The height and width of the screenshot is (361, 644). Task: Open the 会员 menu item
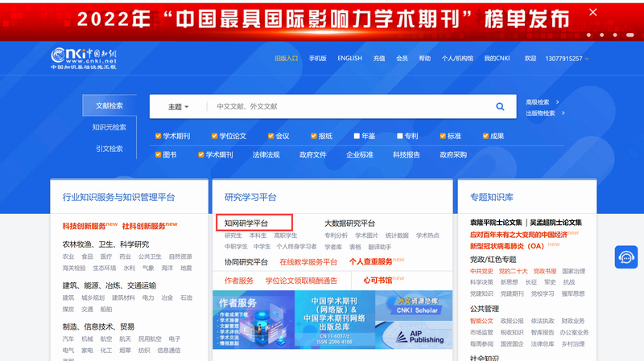(x=402, y=58)
